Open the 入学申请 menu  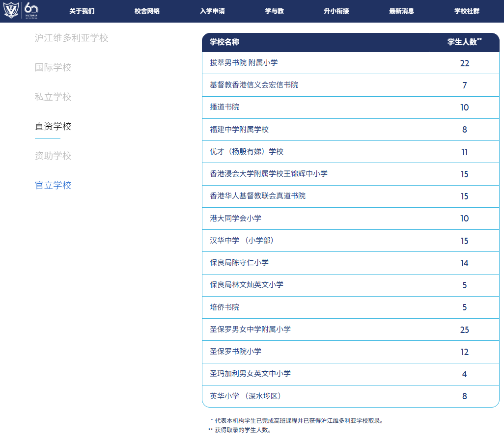click(212, 11)
